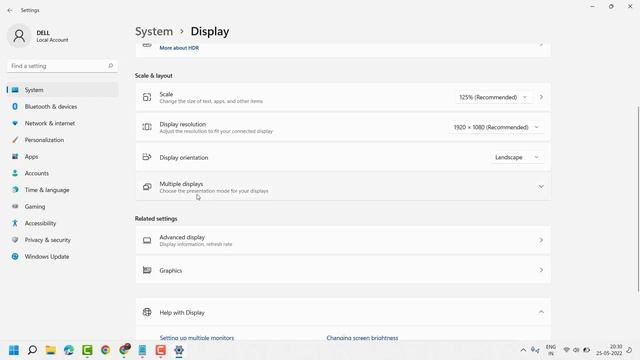Open the green app icon in the taskbar
Image resolution: width=640 pixels, height=360 pixels.
87,350
